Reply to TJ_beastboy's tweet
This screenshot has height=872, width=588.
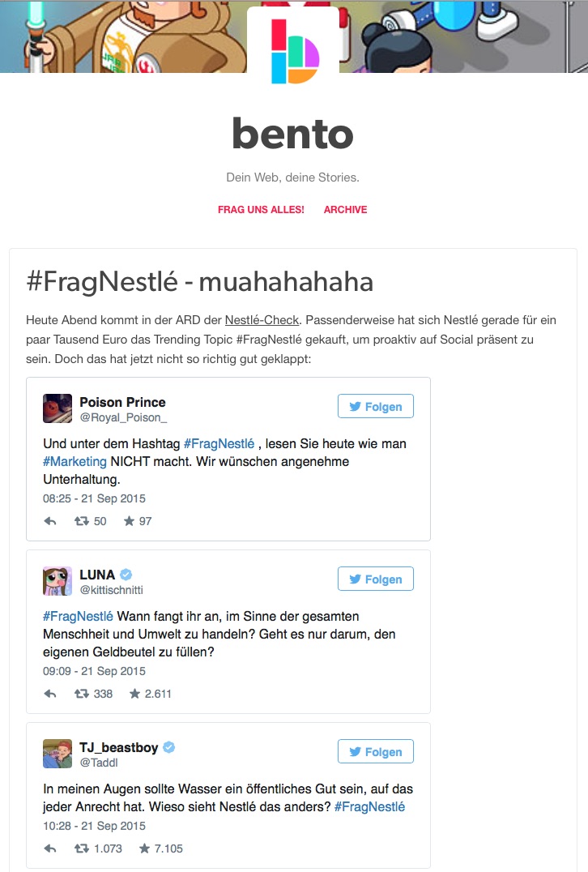click(50, 848)
